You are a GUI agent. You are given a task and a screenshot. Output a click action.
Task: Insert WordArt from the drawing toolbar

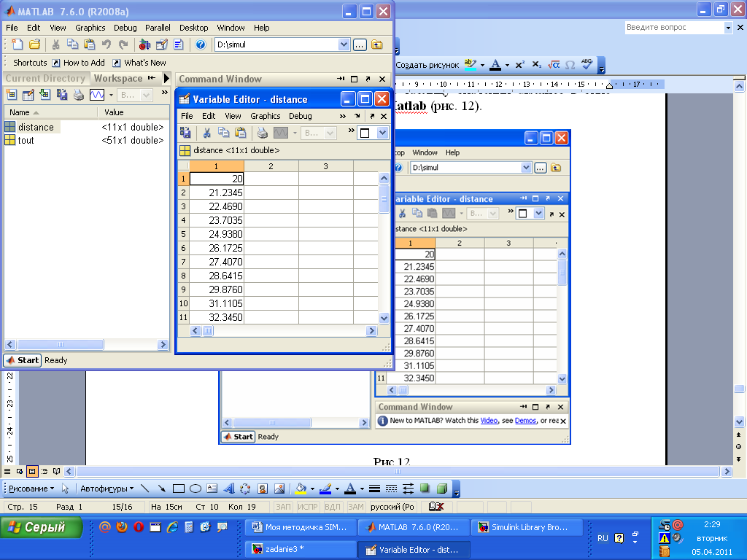229,489
